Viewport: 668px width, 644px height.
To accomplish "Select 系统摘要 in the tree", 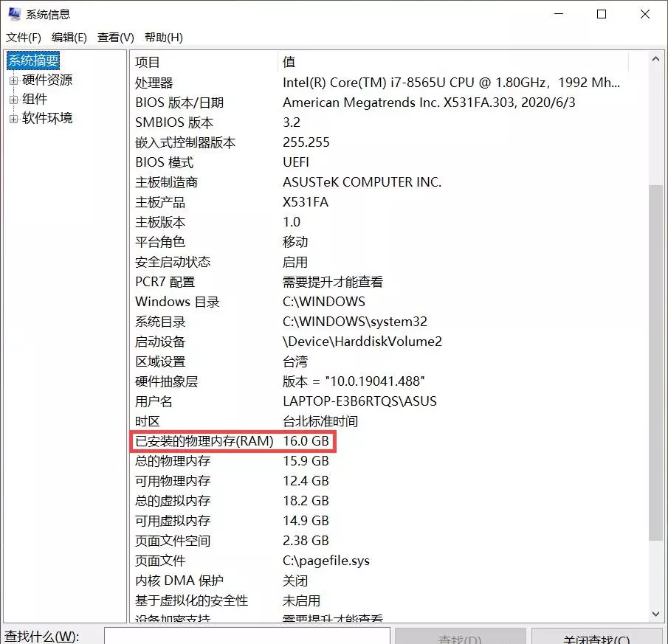I will [x=33, y=60].
